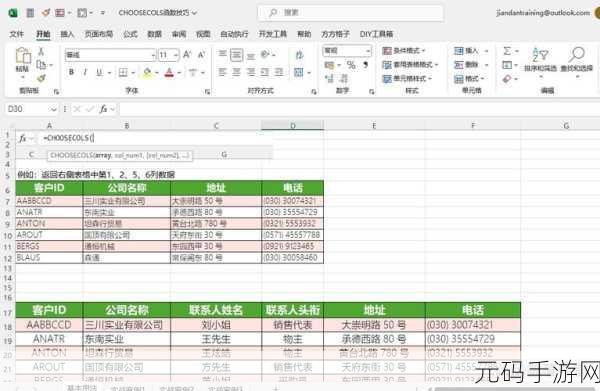
Task: Click the Insert Function fx icon in formula bar
Action: [103, 109]
